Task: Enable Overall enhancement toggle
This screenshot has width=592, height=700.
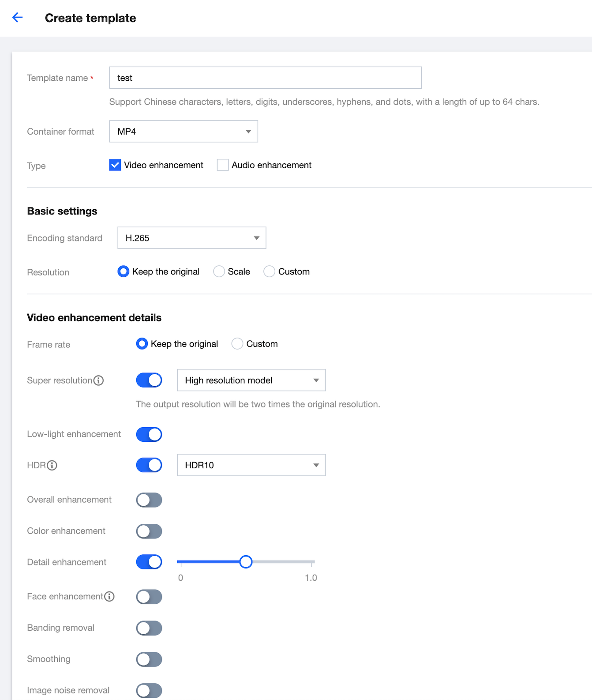Action: pyautogui.click(x=149, y=500)
